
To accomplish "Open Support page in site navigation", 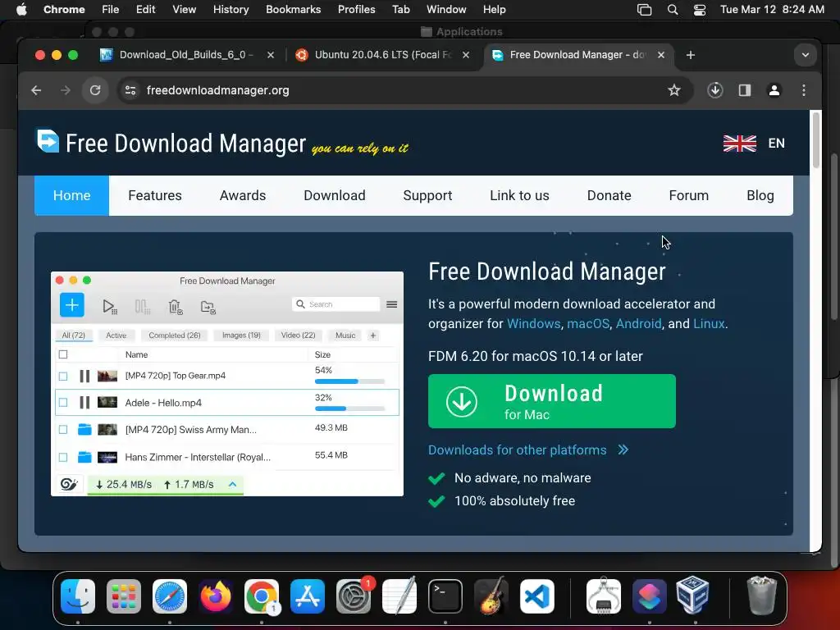I will click(427, 195).
